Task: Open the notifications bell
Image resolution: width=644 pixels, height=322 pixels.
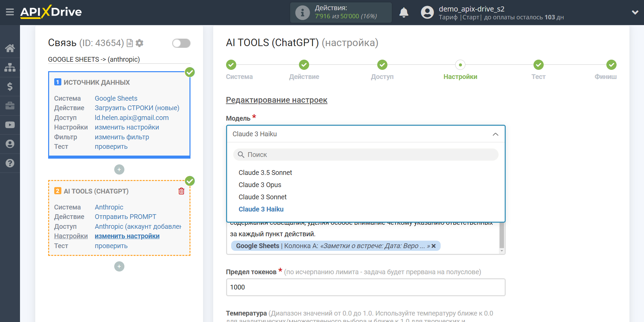Action: 404,13
